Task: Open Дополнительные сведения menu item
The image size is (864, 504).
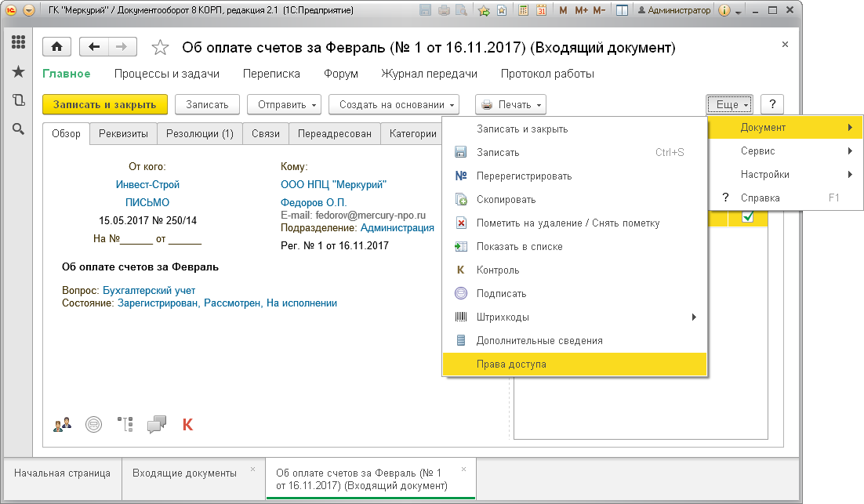Action: point(574,340)
